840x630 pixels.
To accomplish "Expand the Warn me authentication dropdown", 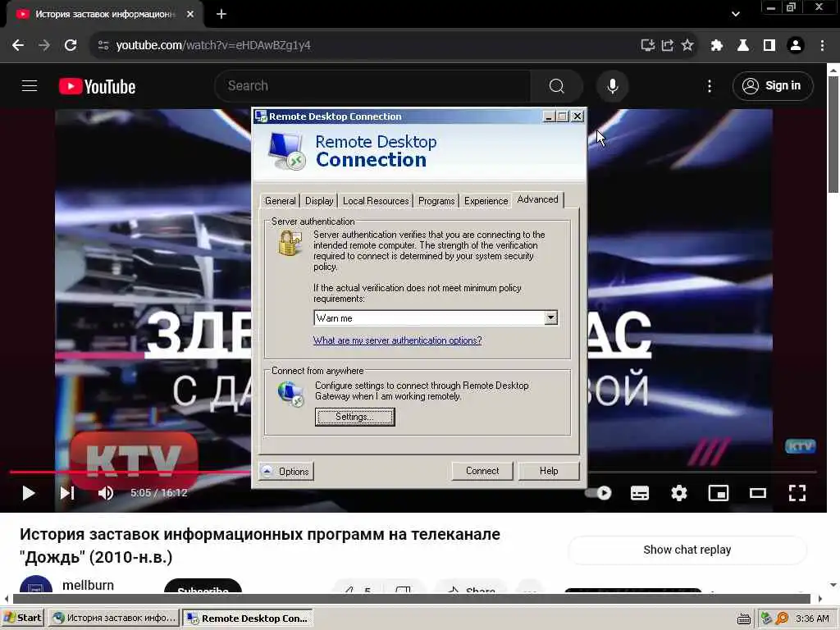I will (x=550, y=317).
